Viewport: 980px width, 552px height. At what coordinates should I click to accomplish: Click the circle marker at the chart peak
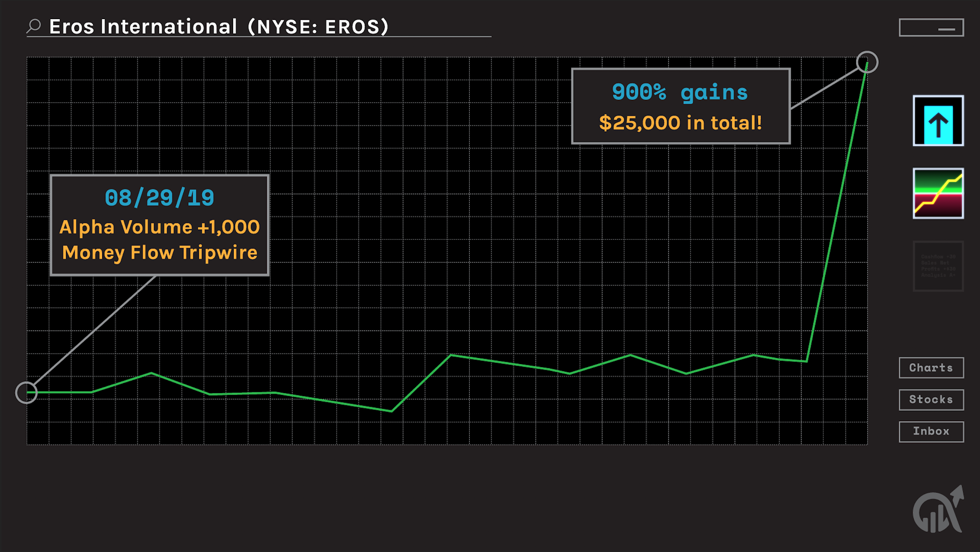pos(867,62)
